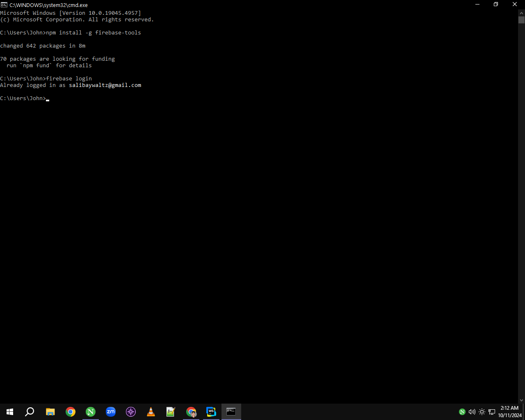Open the Windows Start menu
This screenshot has width=525, height=420.
click(10, 412)
